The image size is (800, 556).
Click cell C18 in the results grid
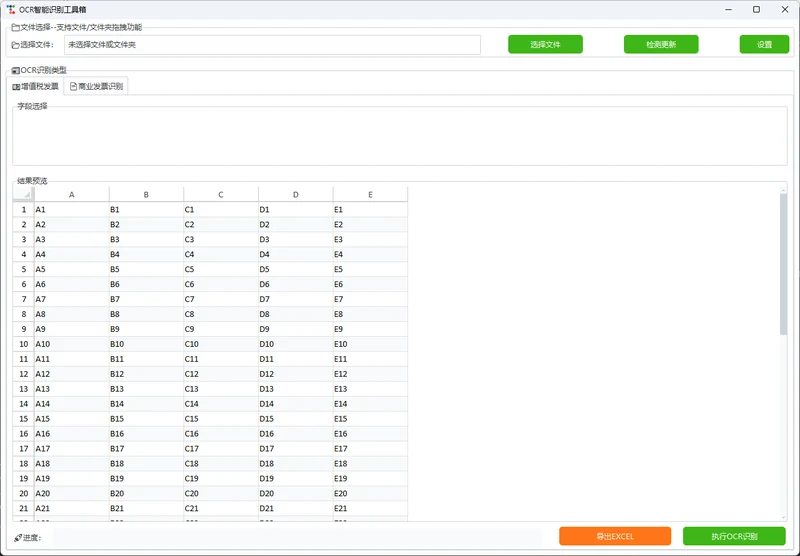coord(221,464)
